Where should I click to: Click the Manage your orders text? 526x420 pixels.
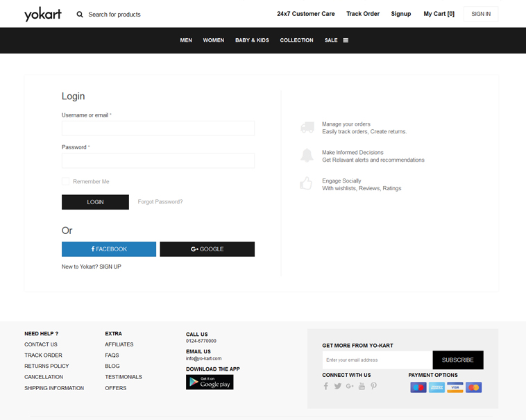(346, 124)
